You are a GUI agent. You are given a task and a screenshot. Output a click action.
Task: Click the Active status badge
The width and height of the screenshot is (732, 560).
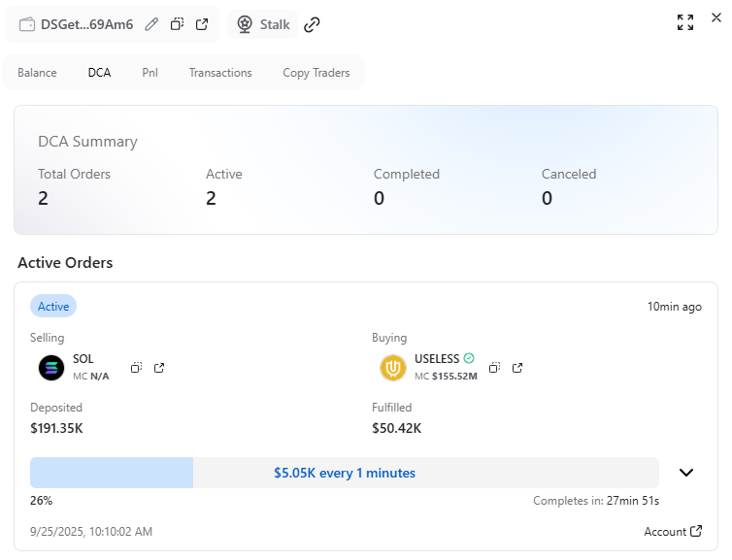(x=53, y=306)
